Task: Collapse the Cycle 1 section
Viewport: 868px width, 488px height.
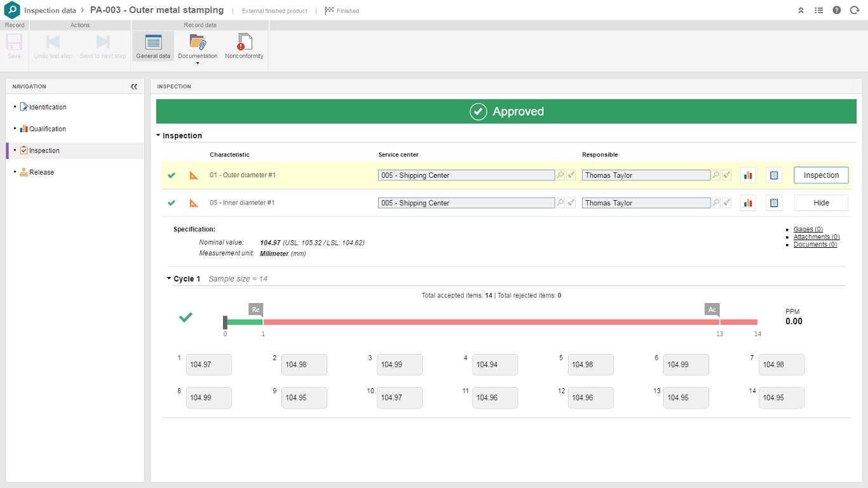Action: point(168,278)
